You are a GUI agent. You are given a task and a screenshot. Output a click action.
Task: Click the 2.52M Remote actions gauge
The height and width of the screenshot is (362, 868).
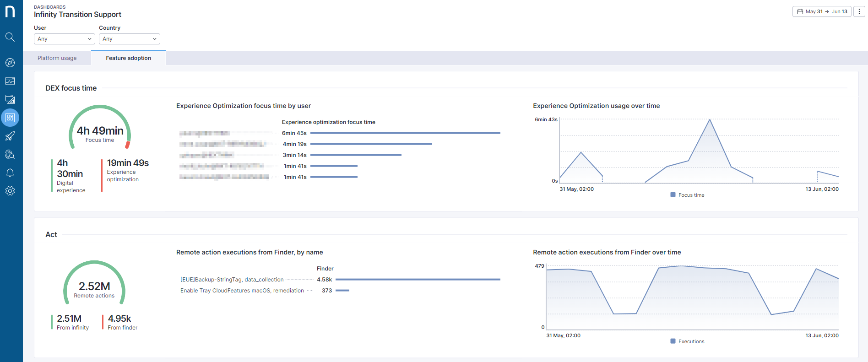(94, 283)
